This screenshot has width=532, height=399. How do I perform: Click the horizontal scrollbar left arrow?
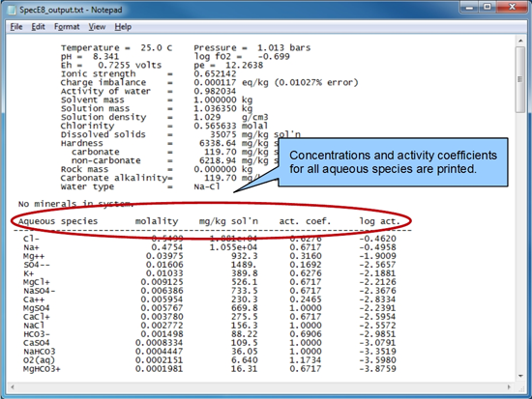tap(13, 386)
